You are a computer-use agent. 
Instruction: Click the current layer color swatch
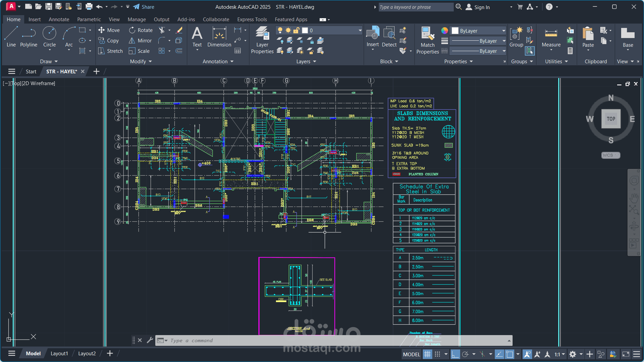coord(305,30)
